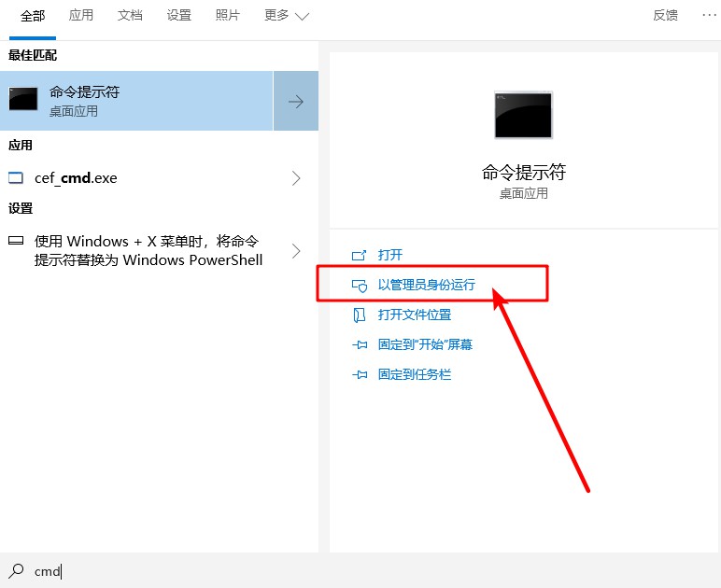721x588 pixels.
Task: Open the 反馈 feedback link
Action: click(665, 16)
